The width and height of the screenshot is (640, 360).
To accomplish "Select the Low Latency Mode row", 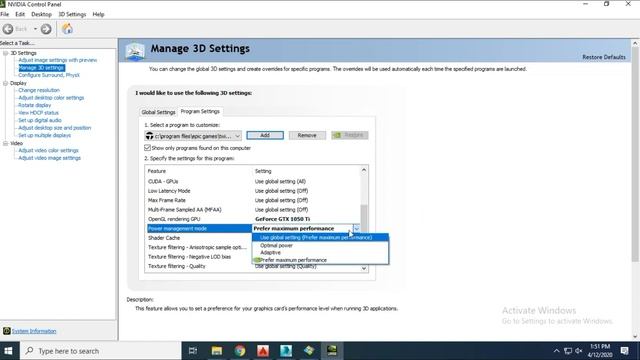I will [x=253, y=191].
